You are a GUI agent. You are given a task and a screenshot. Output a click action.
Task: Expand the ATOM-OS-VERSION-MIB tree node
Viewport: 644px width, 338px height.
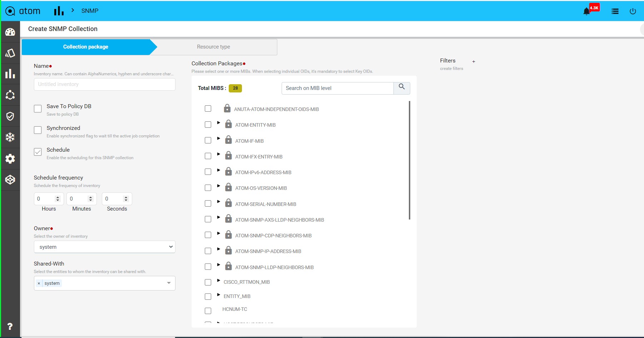click(219, 186)
